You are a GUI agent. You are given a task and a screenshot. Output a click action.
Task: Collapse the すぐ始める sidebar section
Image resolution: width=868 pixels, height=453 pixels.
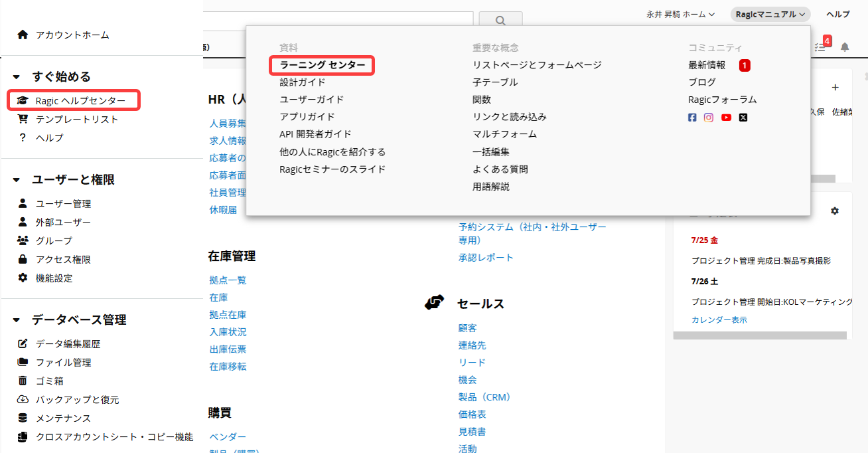coord(17,77)
